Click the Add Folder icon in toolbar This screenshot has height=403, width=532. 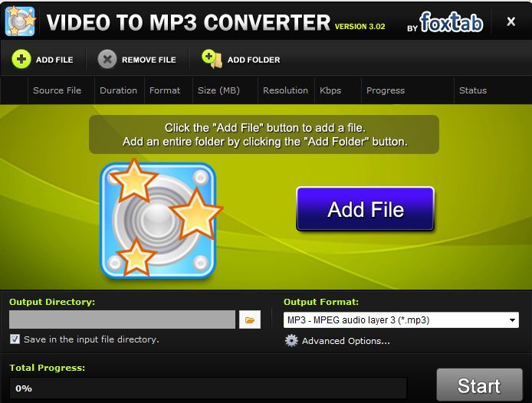pos(210,59)
